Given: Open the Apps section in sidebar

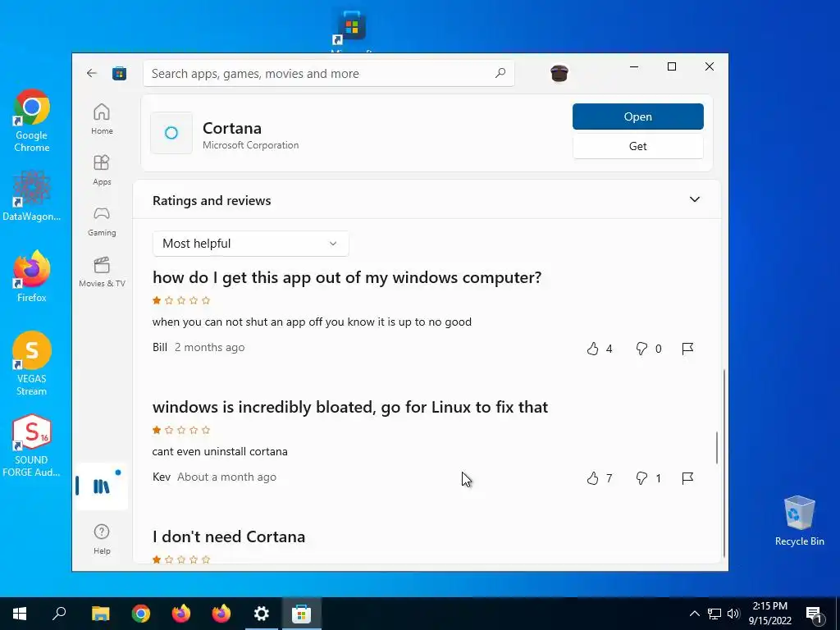Looking at the screenshot, I should point(102,170).
